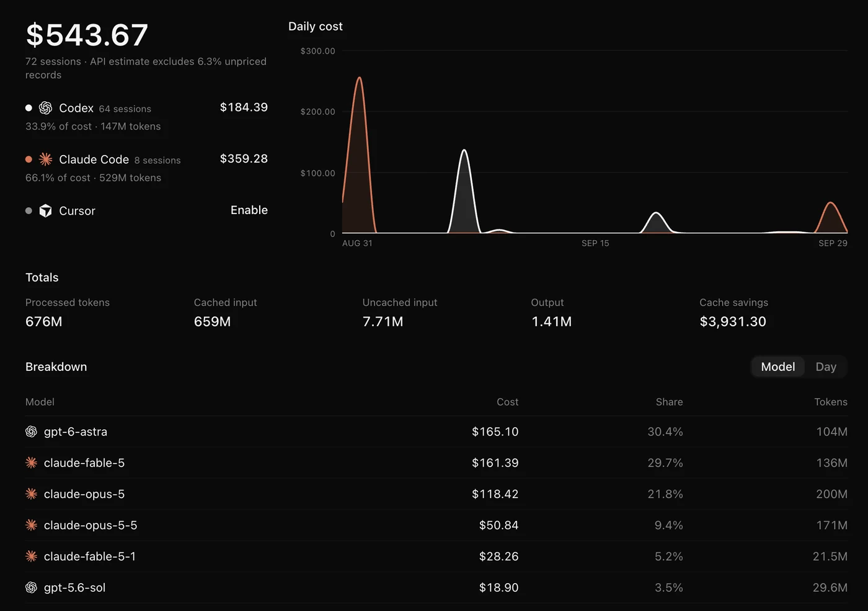
Task: Sort by the Cost column header
Action: click(x=507, y=402)
